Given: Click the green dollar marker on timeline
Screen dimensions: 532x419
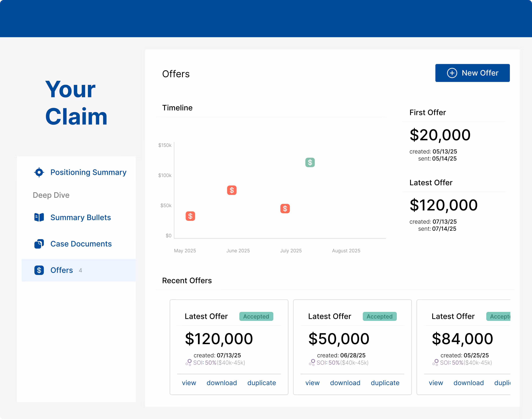Looking at the screenshot, I should (310, 162).
